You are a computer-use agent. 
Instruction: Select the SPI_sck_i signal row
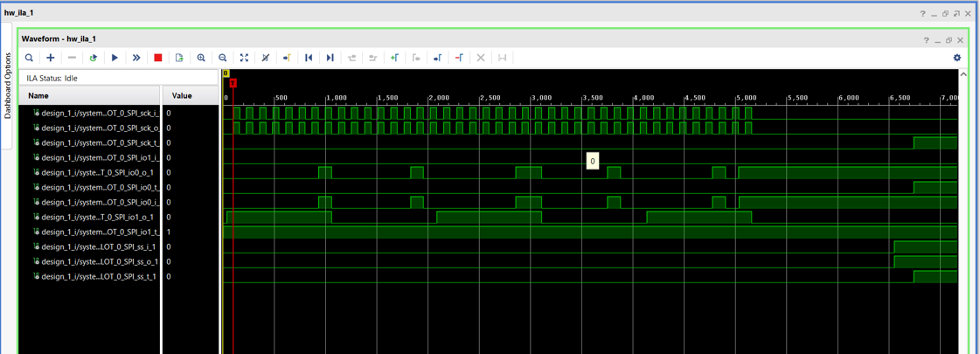(99, 113)
